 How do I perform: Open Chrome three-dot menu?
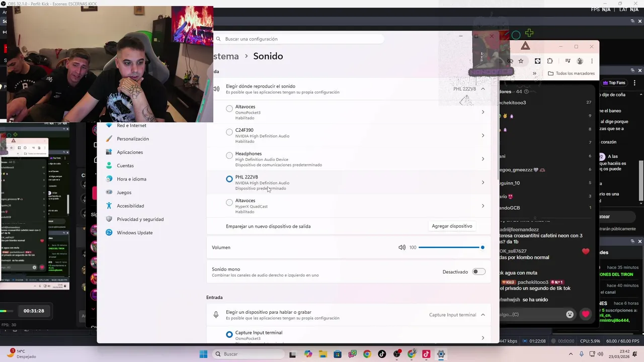click(x=592, y=61)
